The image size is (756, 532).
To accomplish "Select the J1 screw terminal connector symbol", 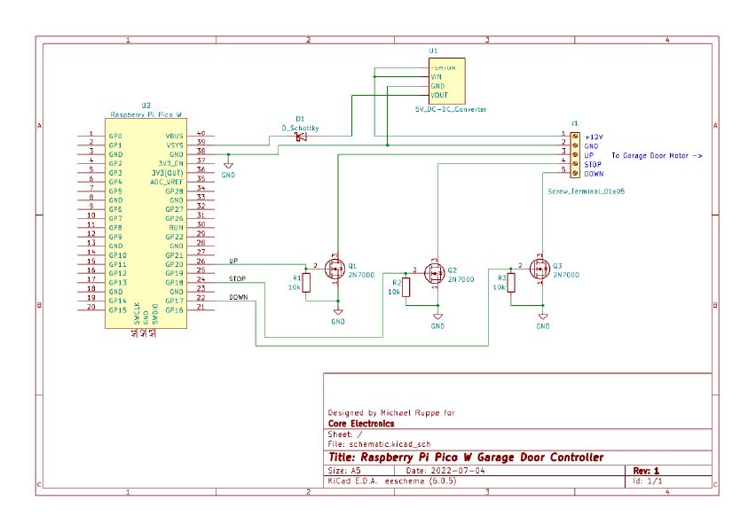I will 575,155.
